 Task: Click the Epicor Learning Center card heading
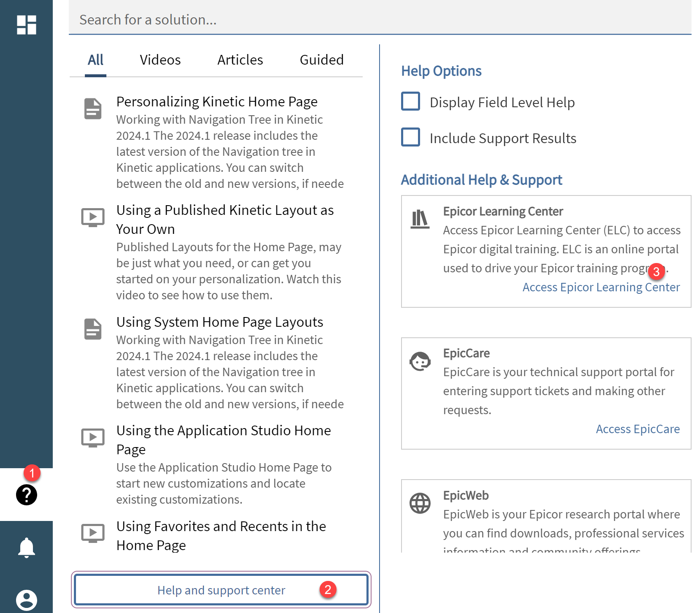(x=503, y=211)
